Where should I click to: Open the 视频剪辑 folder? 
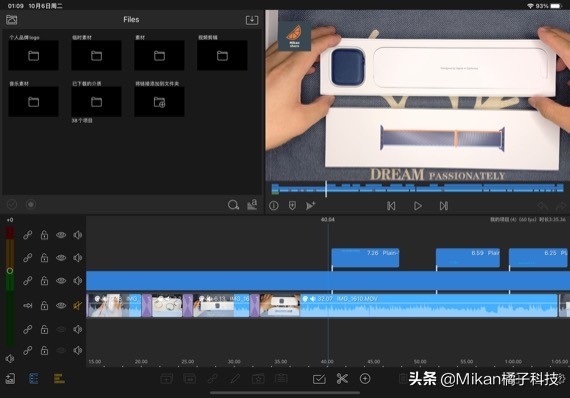[x=222, y=55]
